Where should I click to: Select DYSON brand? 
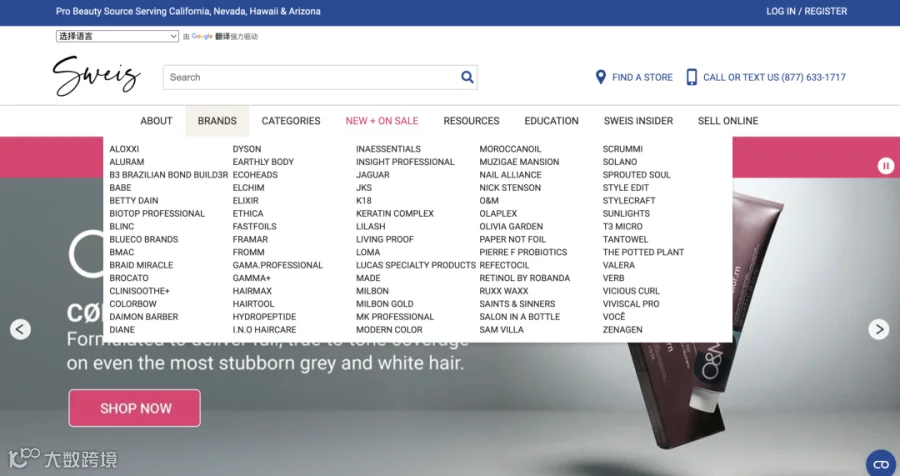pos(247,149)
